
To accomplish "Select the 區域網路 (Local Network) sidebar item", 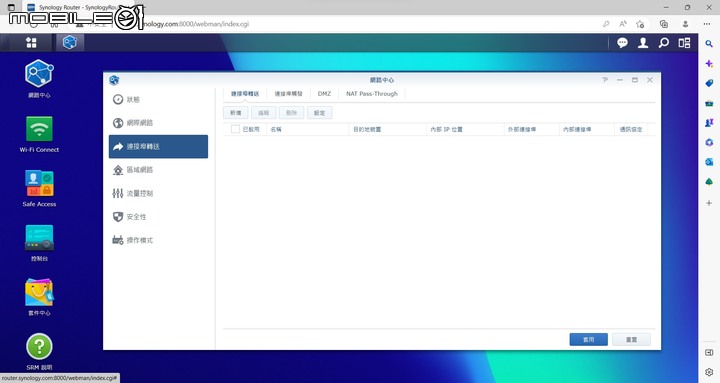I will tap(158, 169).
